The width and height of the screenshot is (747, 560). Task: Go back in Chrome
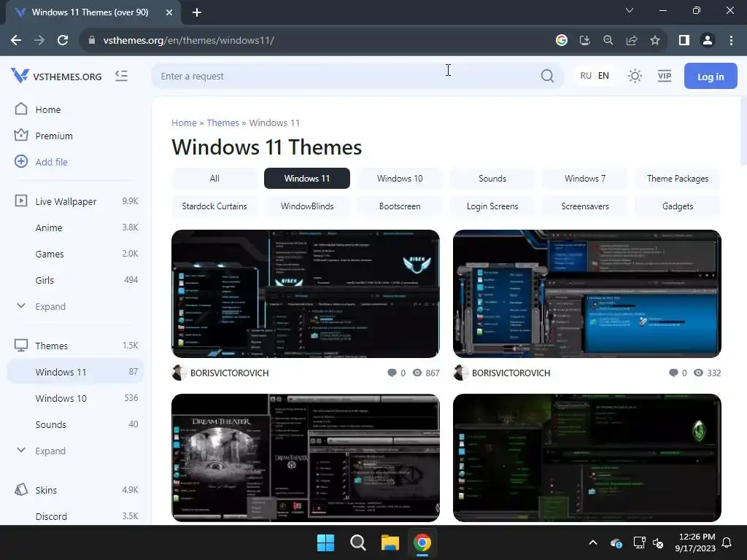tap(16, 40)
